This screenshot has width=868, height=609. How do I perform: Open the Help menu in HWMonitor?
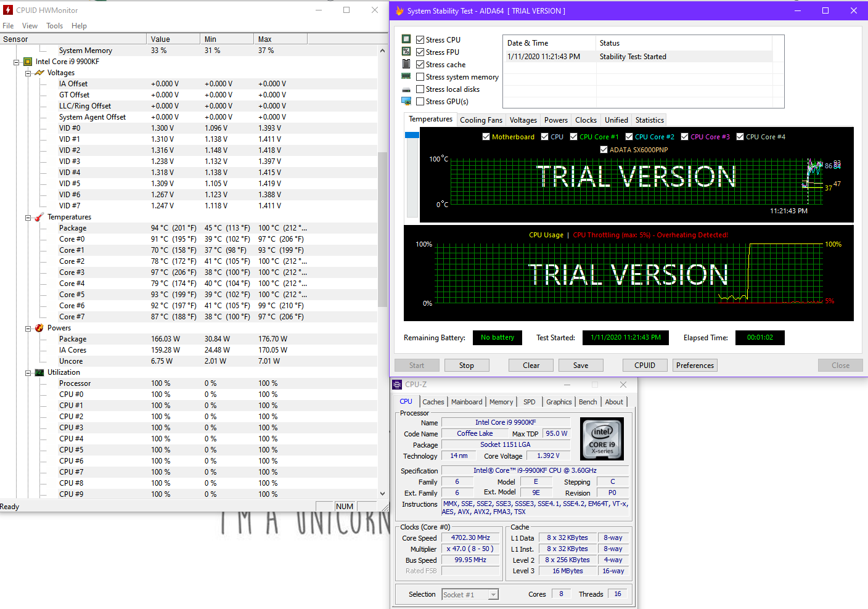point(79,26)
